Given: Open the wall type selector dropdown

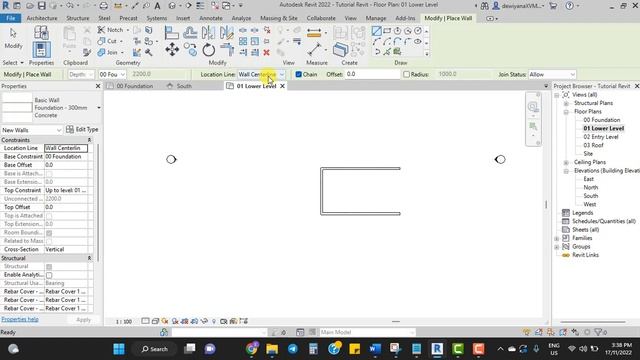Looking at the screenshot, I should [99, 108].
